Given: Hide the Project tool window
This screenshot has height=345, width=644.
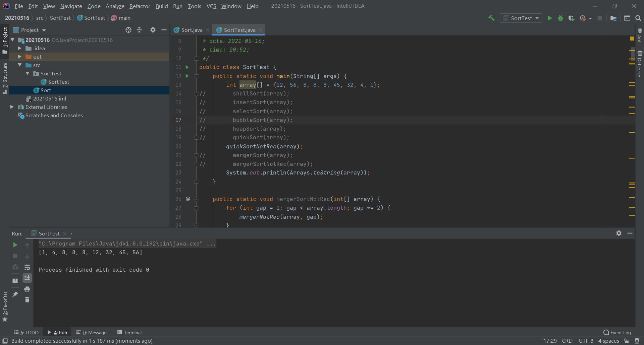Looking at the screenshot, I should click(164, 30).
